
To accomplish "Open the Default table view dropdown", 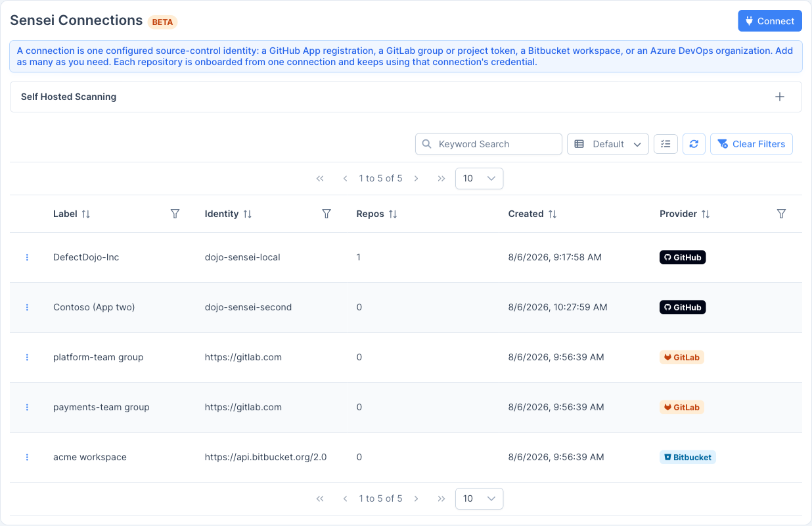I will (x=608, y=144).
